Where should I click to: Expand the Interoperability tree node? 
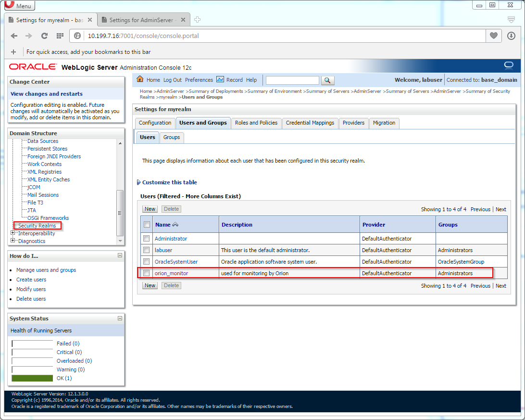coord(12,233)
